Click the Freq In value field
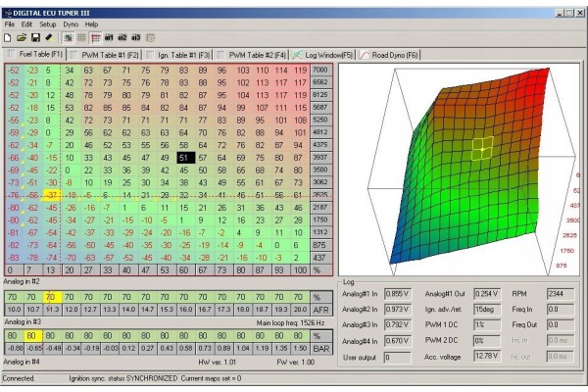Viewport: 588px width, 392px height. (561, 310)
